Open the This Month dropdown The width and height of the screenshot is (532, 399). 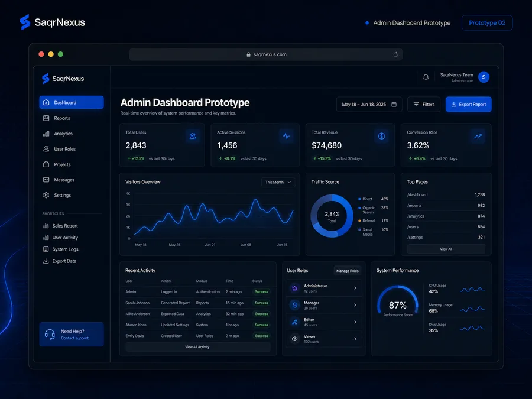pyautogui.click(x=278, y=182)
